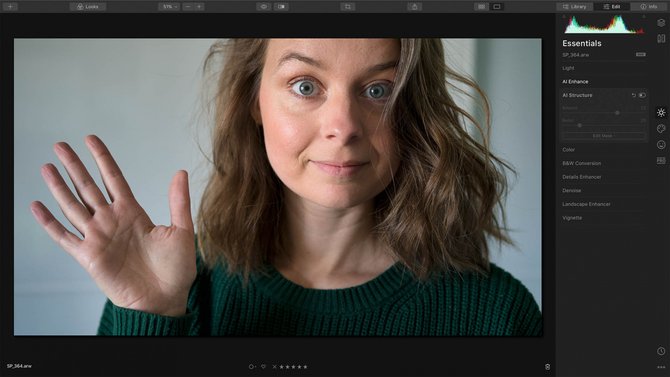The height and width of the screenshot is (377, 670).
Task: Switch to the Info tab
Action: pyautogui.click(x=649, y=6)
